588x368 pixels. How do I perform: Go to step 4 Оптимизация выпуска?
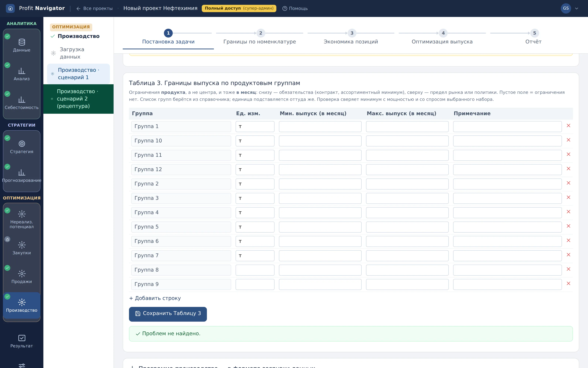pos(442,37)
